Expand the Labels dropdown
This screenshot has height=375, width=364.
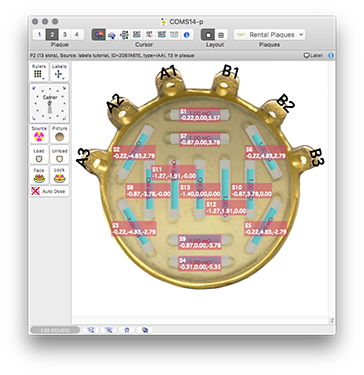60,72
